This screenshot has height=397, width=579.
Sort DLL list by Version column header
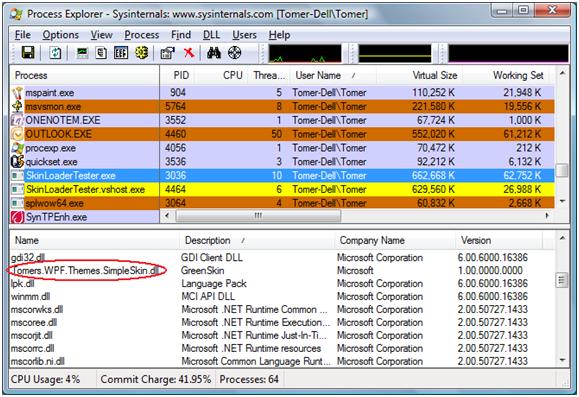click(499, 240)
